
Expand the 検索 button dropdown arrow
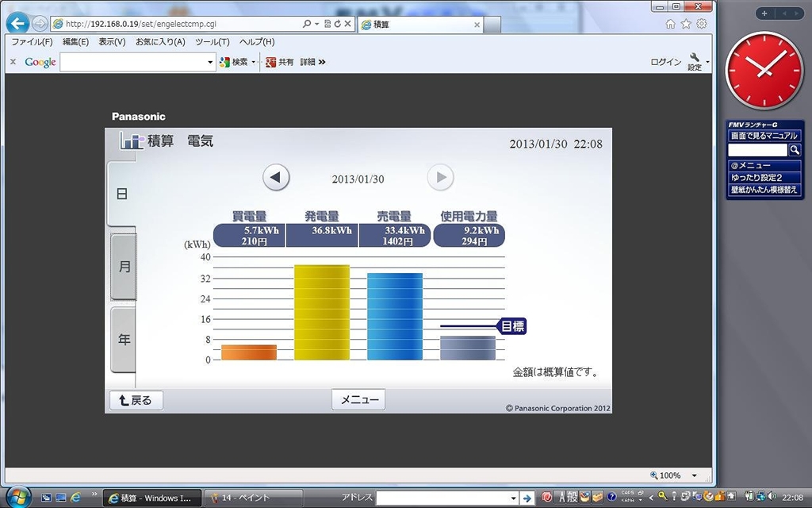pos(253,62)
